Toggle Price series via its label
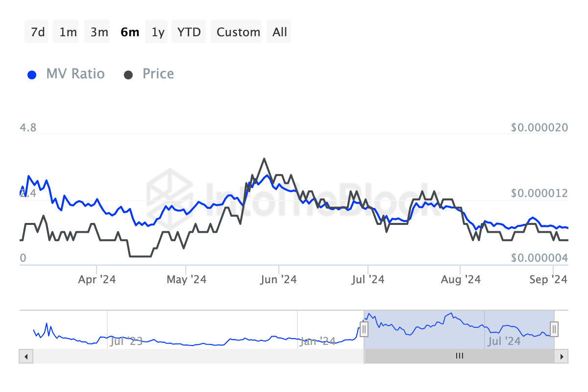Image resolution: width=588 pixels, height=392 pixels. (158, 74)
